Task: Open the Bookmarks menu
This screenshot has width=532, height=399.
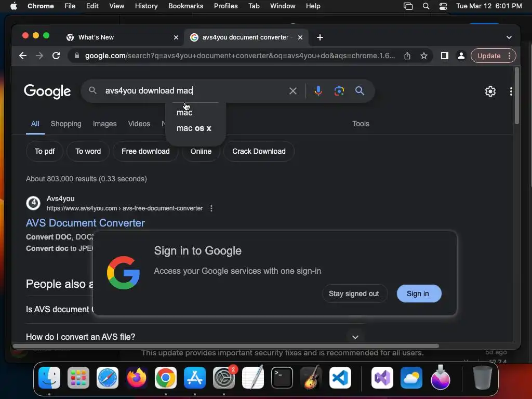Action: pyautogui.click(x=185, y=6)
